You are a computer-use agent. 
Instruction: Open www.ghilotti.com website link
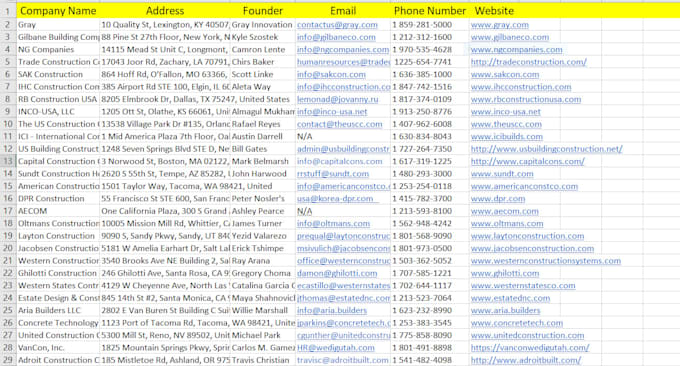point(505,273)
